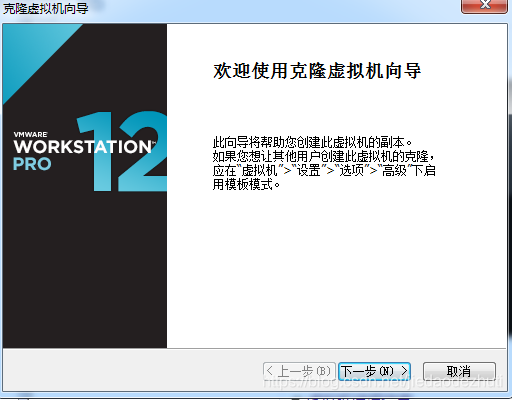Viewport: 512px width, 400px height.
Task: Click the 克隆虚拟机向导 title bar text
Action: click(46, 8)
